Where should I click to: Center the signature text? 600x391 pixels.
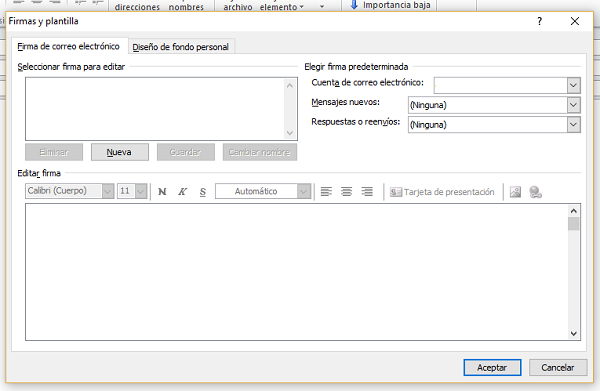pyautogui.click(x=347, y=191)
